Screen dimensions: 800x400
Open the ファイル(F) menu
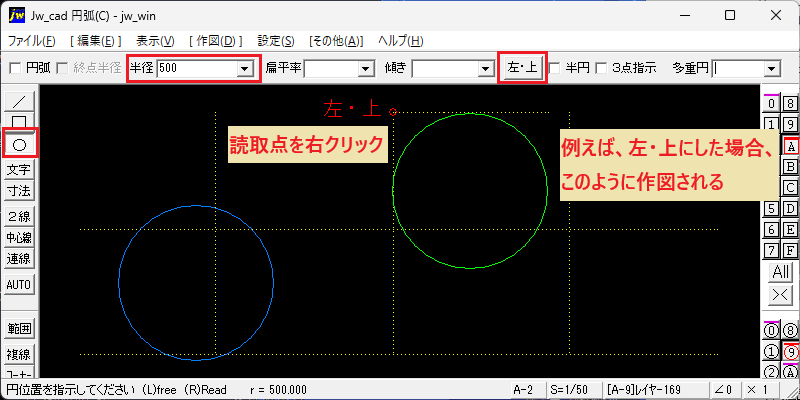pos(32,41)
